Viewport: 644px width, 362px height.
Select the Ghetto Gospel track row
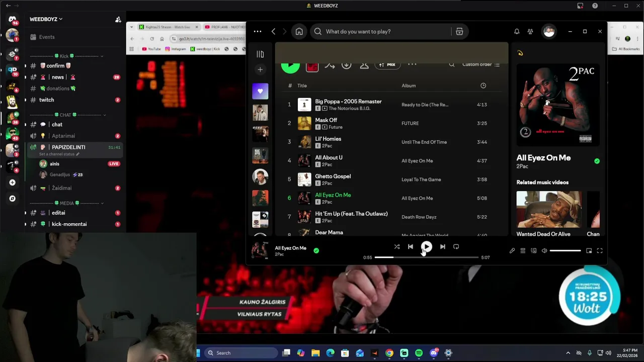[x=392, y=179]
